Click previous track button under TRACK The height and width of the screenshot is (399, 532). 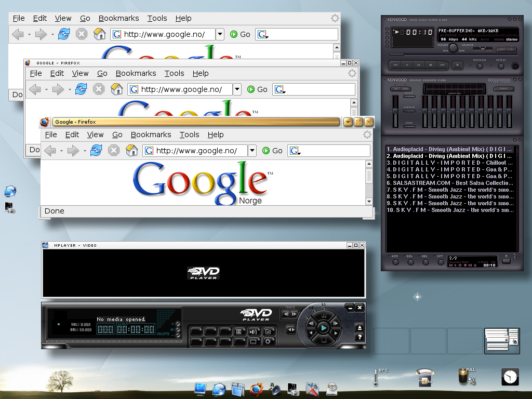point(286,314)
